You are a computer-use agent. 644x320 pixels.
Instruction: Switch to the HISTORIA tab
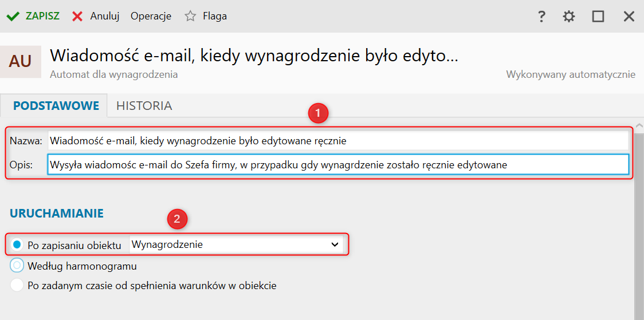coord(144,106)
